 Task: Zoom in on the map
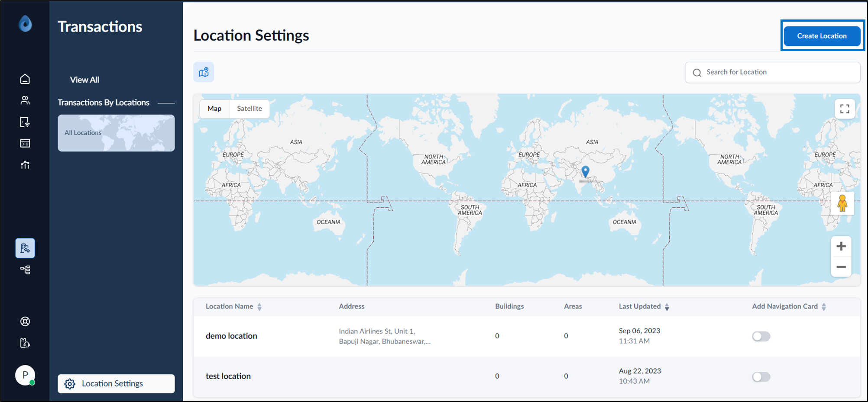pyautogui.click(x=841, y=246)
